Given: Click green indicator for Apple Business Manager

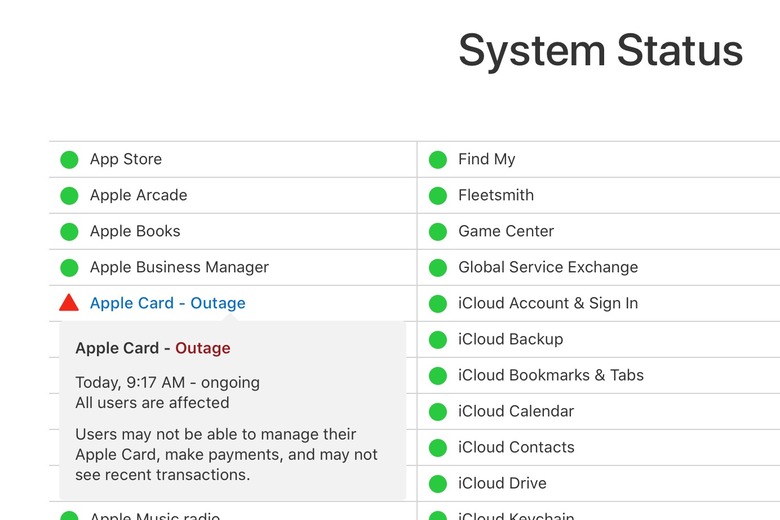Looking at the screenshot, I should (69, 268).
